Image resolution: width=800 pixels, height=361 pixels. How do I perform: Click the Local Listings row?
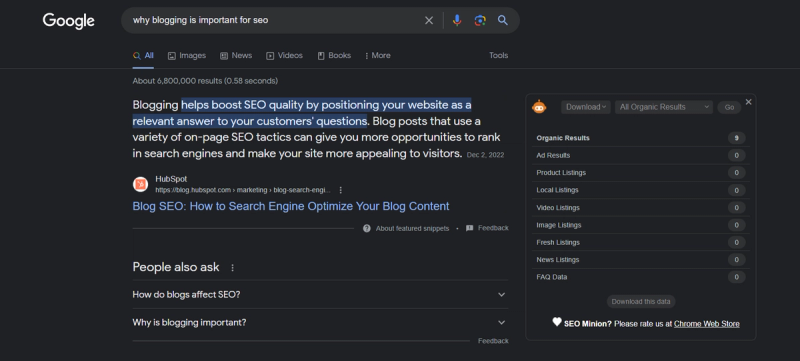click(641, 190)
